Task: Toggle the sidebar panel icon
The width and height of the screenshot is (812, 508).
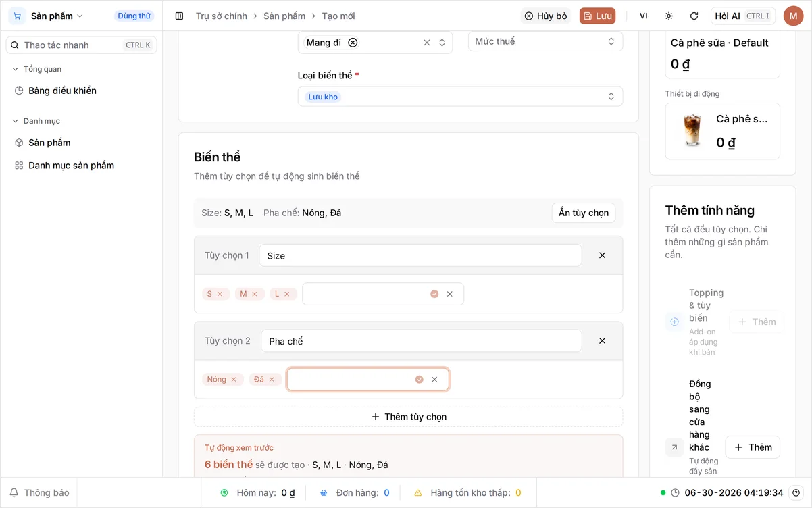Action: click(x=179, y=16)
